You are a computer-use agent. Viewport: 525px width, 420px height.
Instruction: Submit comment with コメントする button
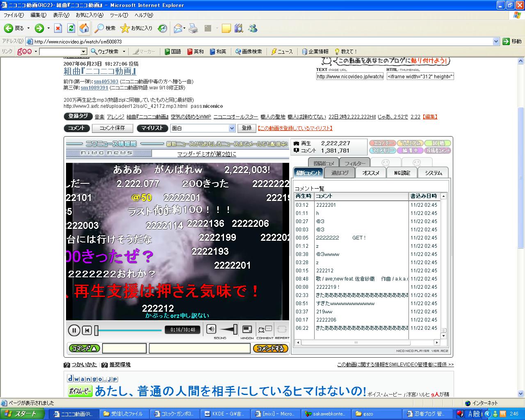click(270, 349)
